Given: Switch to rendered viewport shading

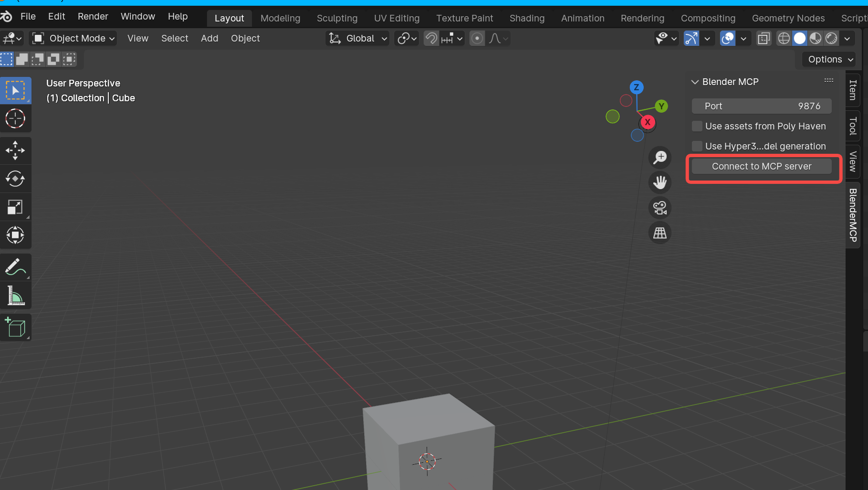Looking at the screenshot, I should pos(831,38).
